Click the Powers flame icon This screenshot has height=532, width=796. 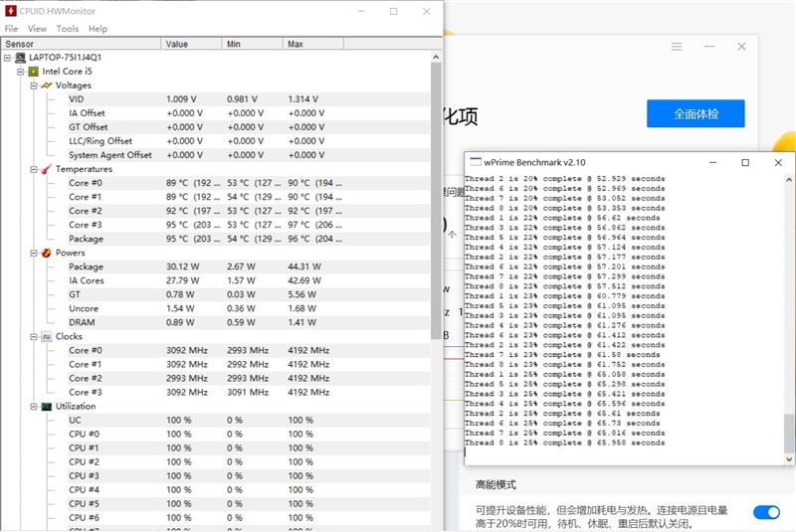point(47,253)
